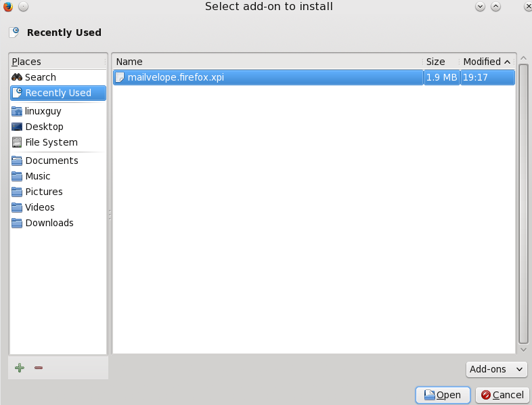This screenshot has height=405, width=532.
Task: Sort files by Size column
Action: tap(441, 62)
